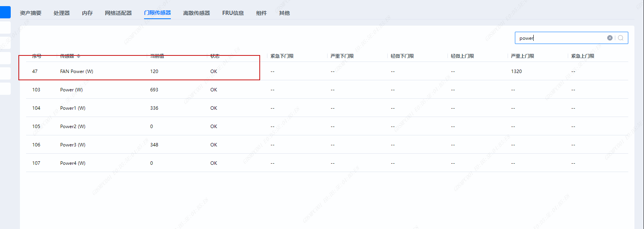
Task: Click OK status in Power1 row
Action: (214, 108)
